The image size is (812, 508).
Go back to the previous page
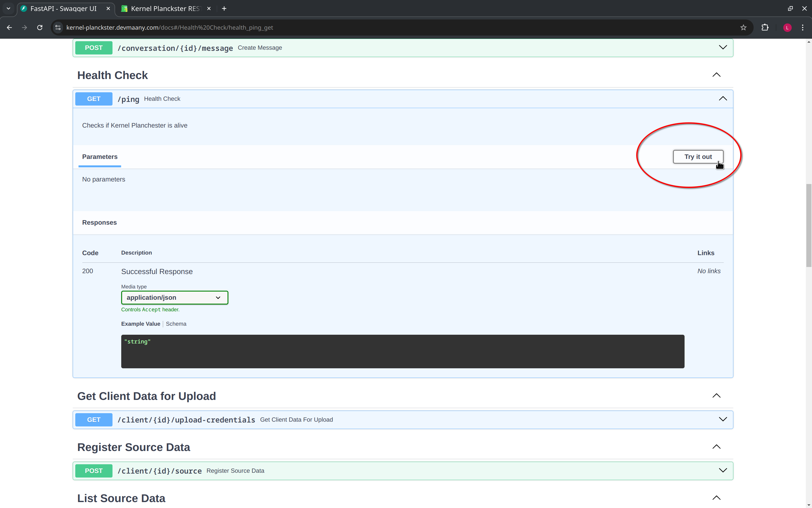coord(9,28)
